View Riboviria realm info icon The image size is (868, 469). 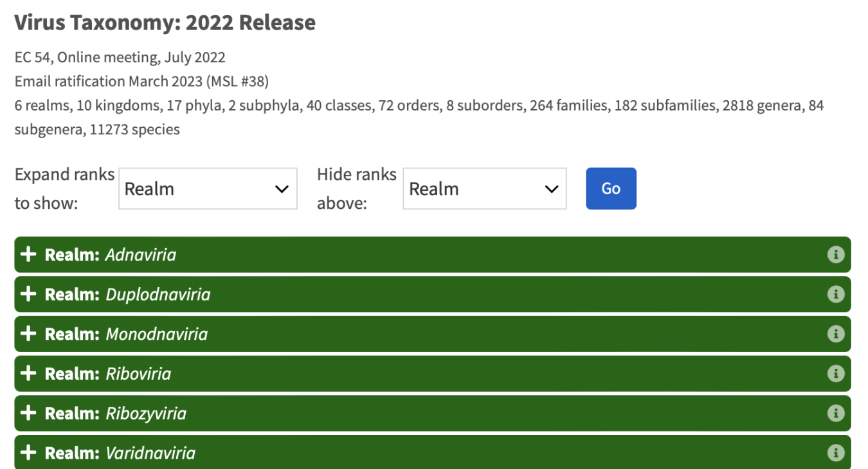(835, 374)
